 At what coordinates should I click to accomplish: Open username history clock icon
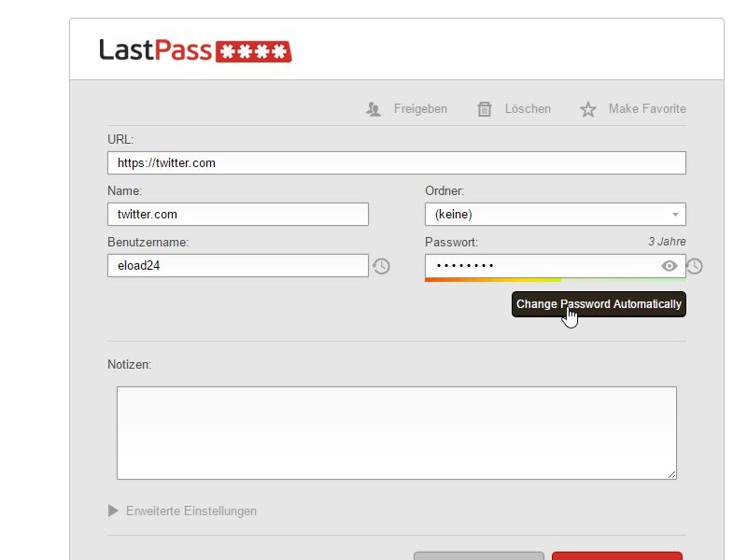click(x=381, y=266)
